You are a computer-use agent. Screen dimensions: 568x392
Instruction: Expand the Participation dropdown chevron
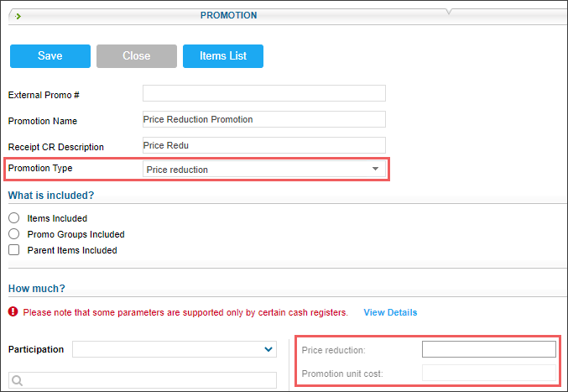click(268, 349)
